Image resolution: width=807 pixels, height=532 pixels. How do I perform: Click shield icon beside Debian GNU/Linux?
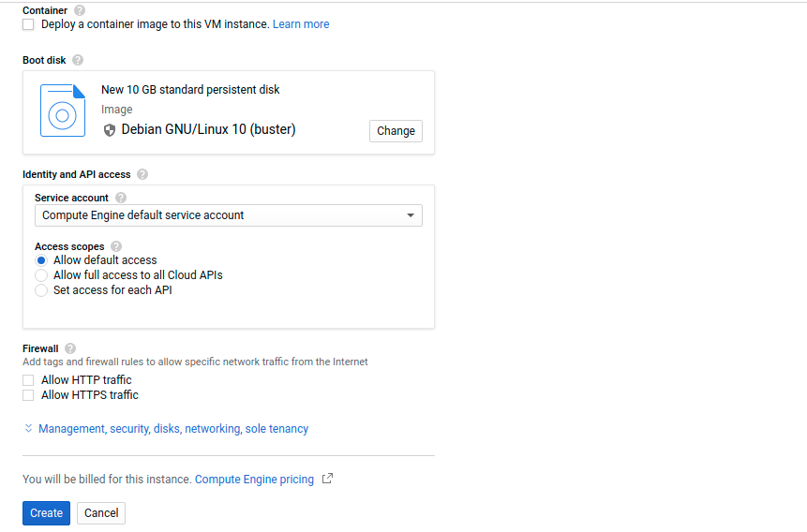pos(110,130)
